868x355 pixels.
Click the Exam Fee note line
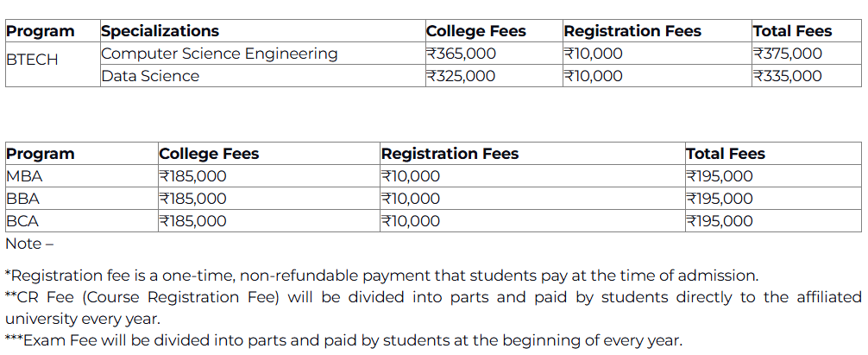click(343, 340)
